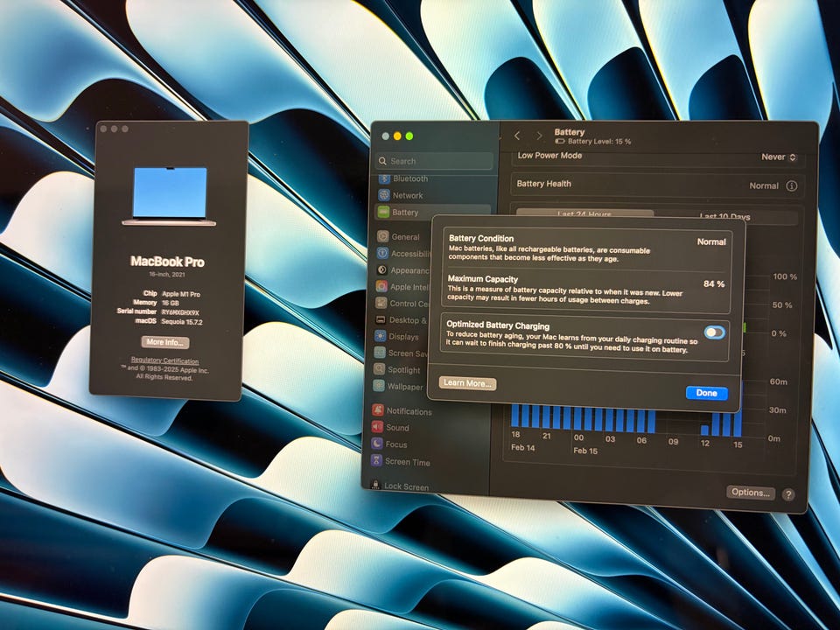Screen dimensions: 840x630
Task: Open Regulatory Certification link
Action: point(165,360)
